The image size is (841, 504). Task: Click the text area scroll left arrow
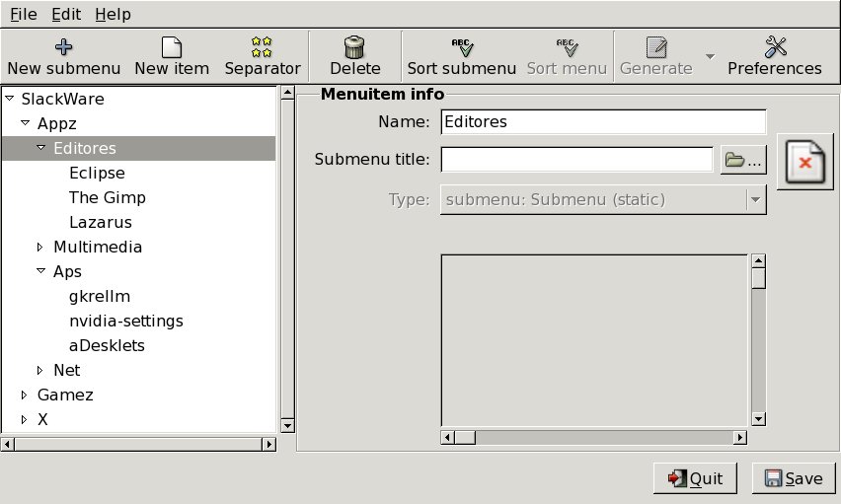click(448, 438)
